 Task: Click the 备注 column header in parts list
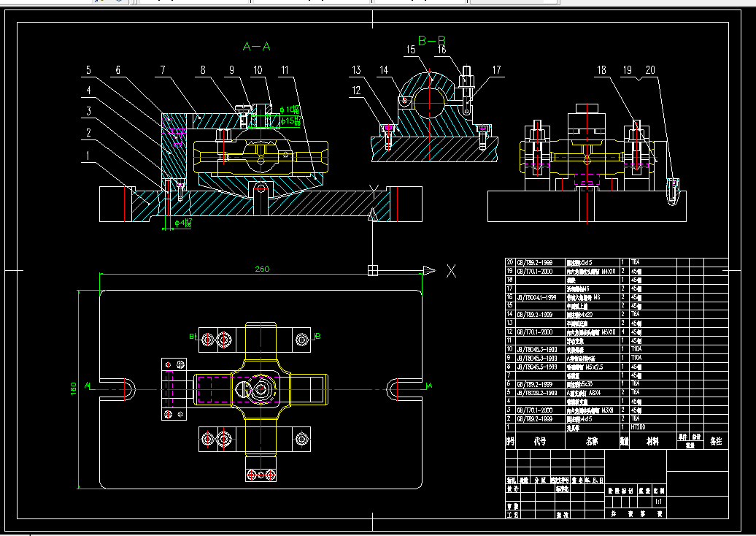[716, 441]
